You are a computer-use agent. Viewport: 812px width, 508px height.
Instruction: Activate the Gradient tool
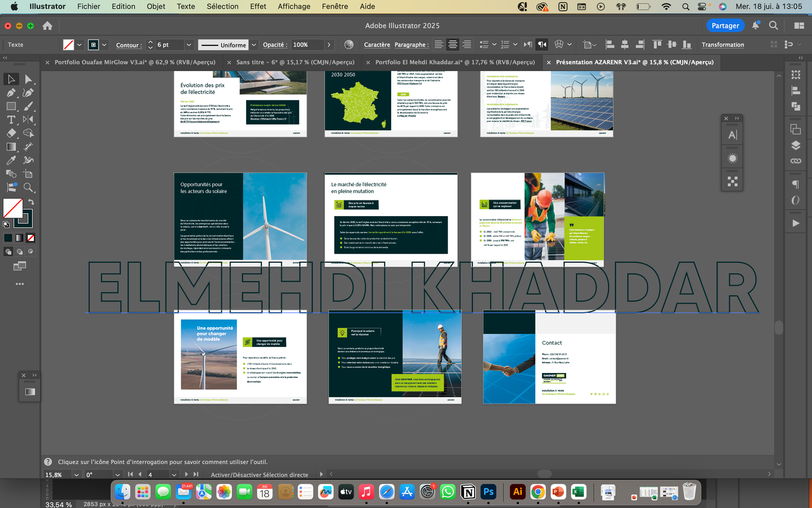11,147
